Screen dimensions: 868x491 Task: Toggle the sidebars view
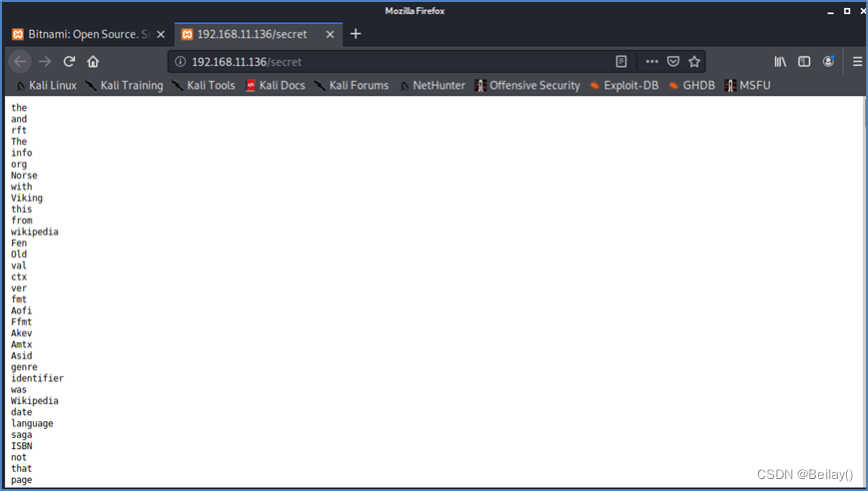tap(804, 62)
